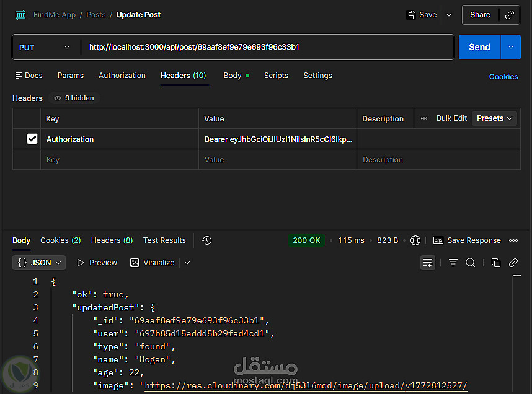Click the copy link icon beside Share
The width and height of the screenshot is (532, 394).
coord(510,15)
